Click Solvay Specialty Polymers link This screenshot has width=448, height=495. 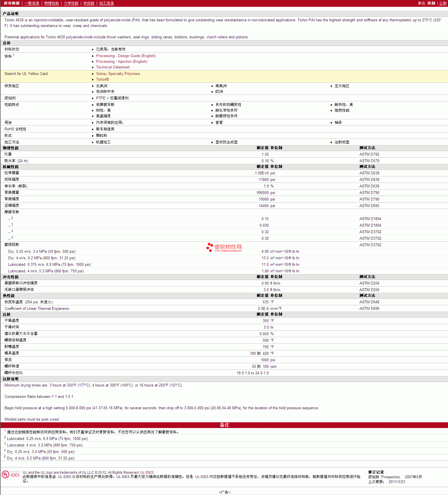(x=118, y=74)
